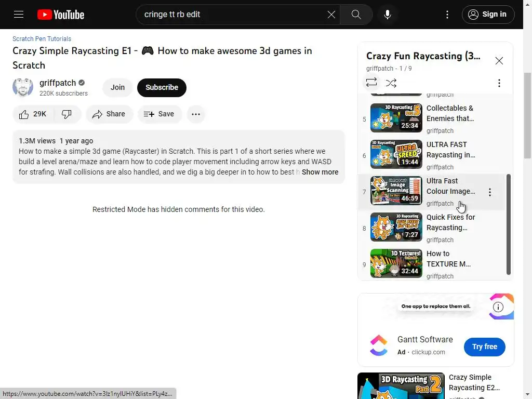Viewport: 532px width, 399px height.
Task: Click the page vertical scrollbar thumb
Action: (x=527, y=115)
